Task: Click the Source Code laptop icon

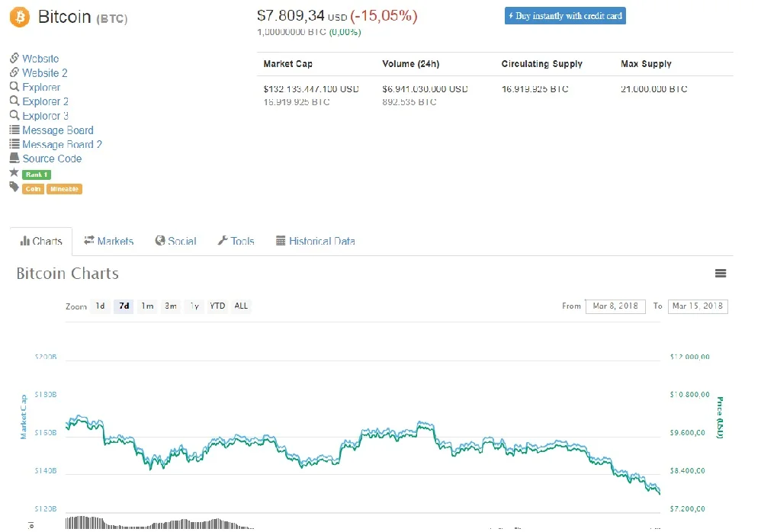Action: [14, 158]
